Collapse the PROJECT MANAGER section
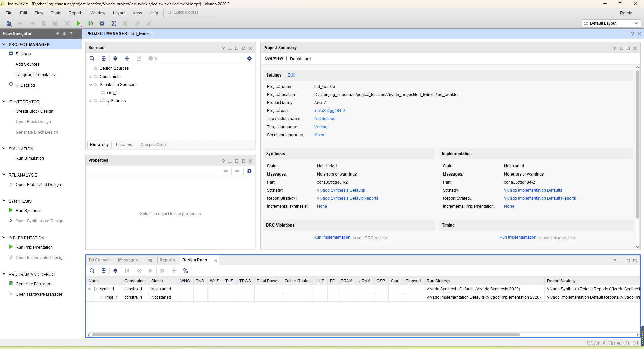Screen dimensions: 644x349 (x=4, y=44)
